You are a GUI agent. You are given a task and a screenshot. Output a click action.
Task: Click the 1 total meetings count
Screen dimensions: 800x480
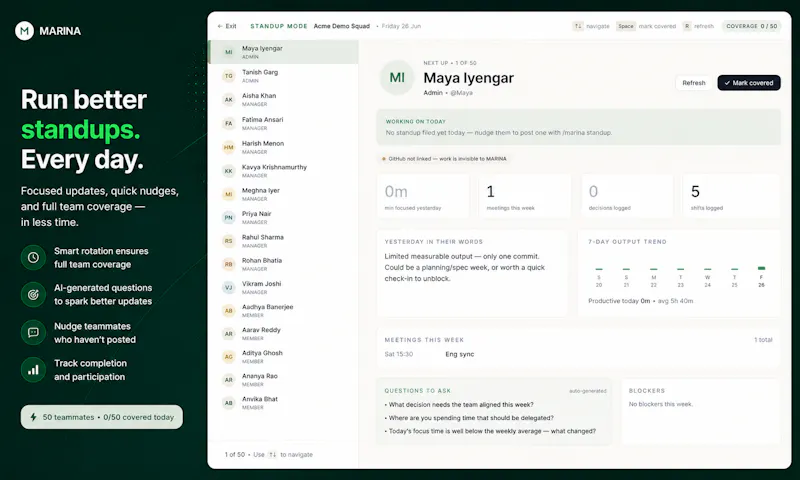pyautogui.click(x=763, y=340)
